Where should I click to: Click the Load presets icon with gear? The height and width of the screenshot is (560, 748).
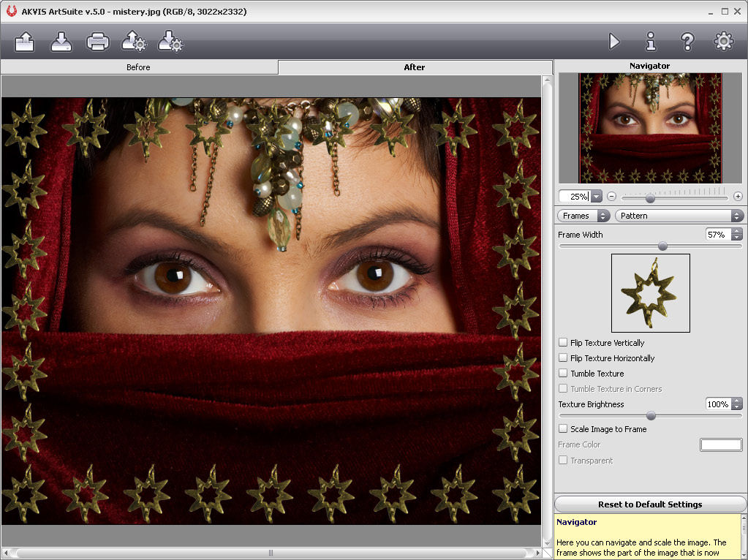[x=134, y=42]
